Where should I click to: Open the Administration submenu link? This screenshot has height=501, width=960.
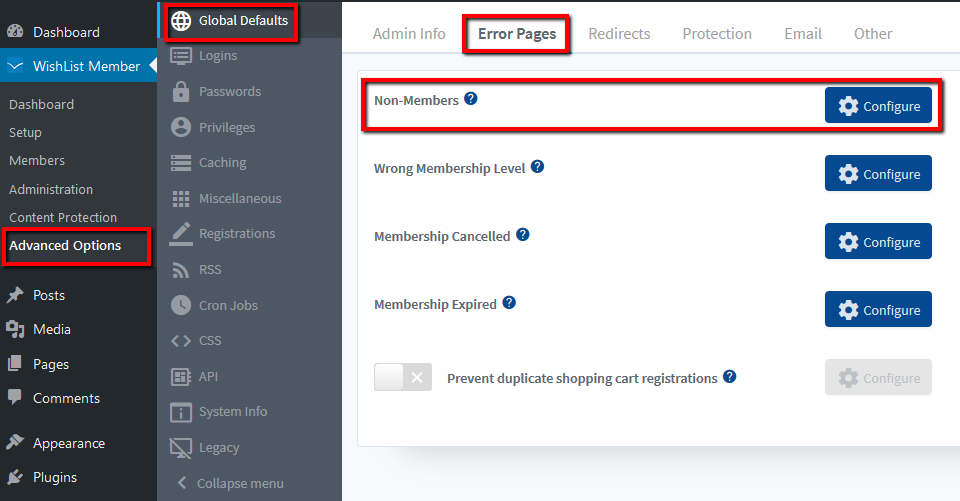coord(51,189)
